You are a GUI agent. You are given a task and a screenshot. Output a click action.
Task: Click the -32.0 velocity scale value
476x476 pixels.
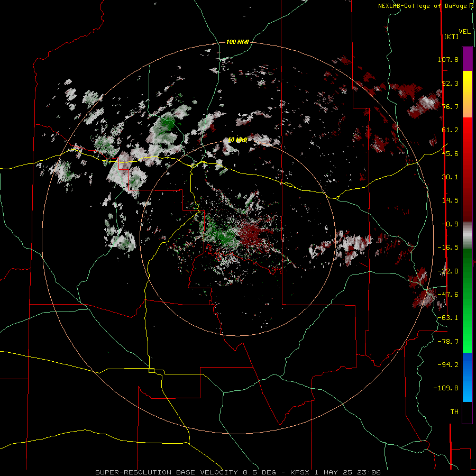click(448, 271)
